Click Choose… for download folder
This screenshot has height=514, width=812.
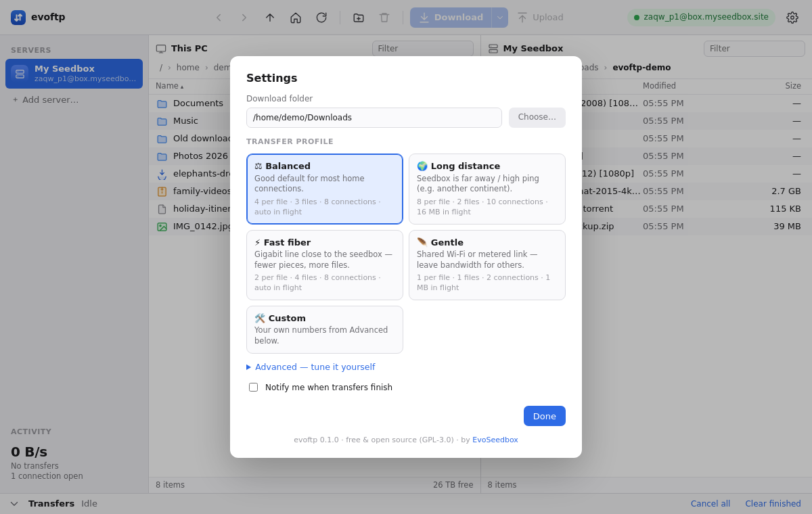[x=537, y=118]
